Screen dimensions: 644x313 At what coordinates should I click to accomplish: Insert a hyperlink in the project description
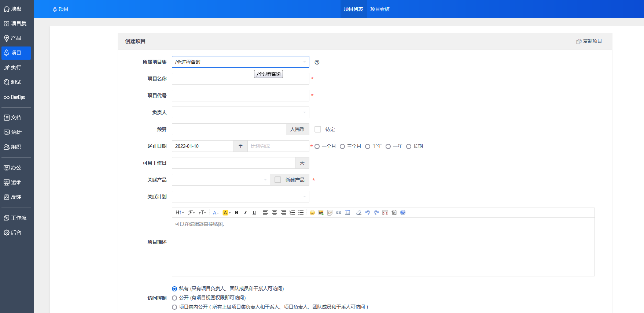pos(339,213)
